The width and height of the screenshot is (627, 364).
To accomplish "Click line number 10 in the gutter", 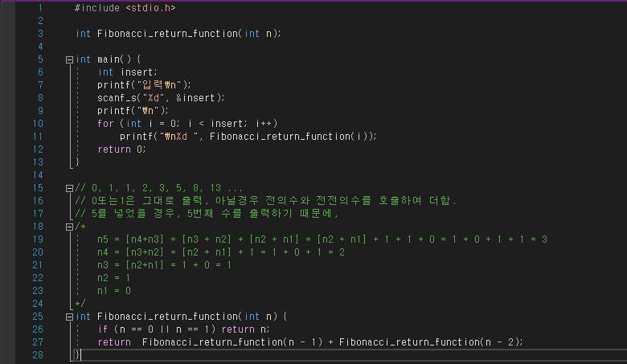I will click(38, 124).
